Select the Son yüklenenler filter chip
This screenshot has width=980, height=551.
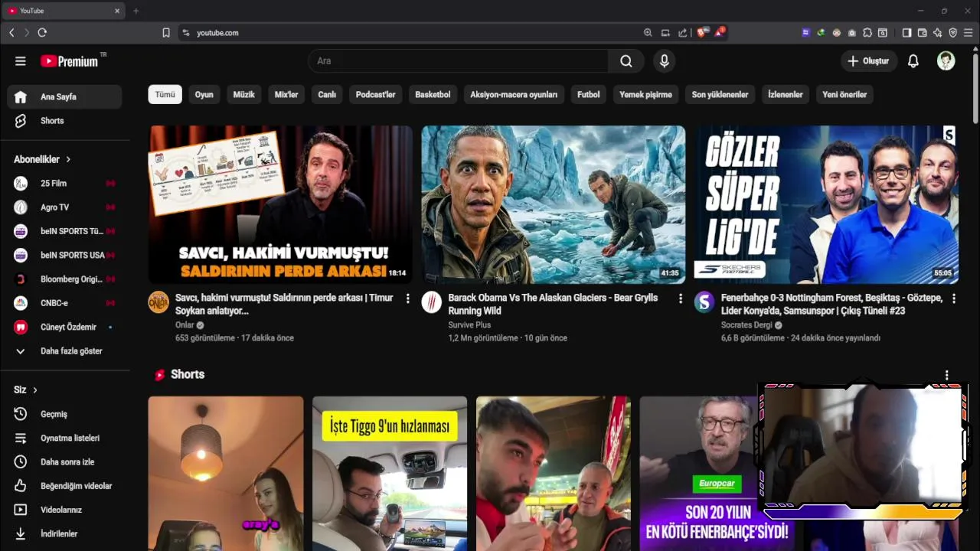(x=720, y=95)
